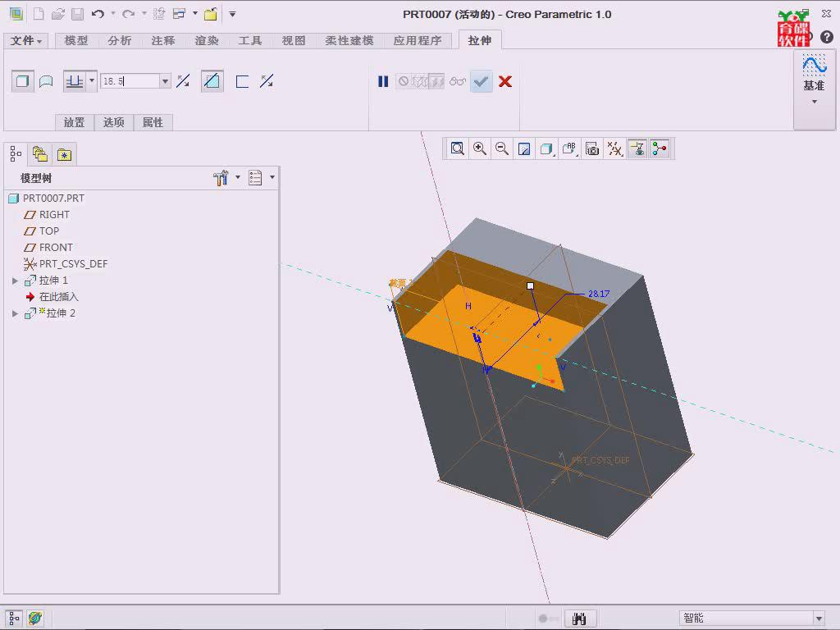The image size is (840, 630).
Task: Open the 文件 menu
Action: [x=25, y=41]
